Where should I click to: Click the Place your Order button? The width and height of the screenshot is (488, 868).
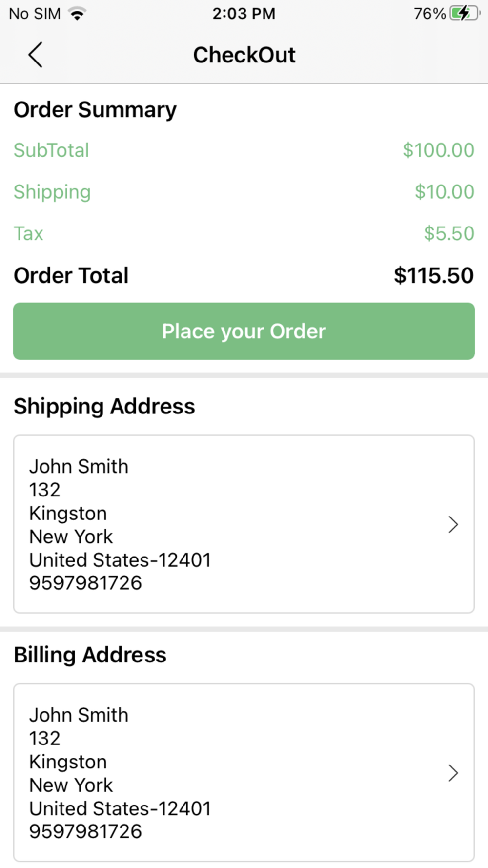244,331
